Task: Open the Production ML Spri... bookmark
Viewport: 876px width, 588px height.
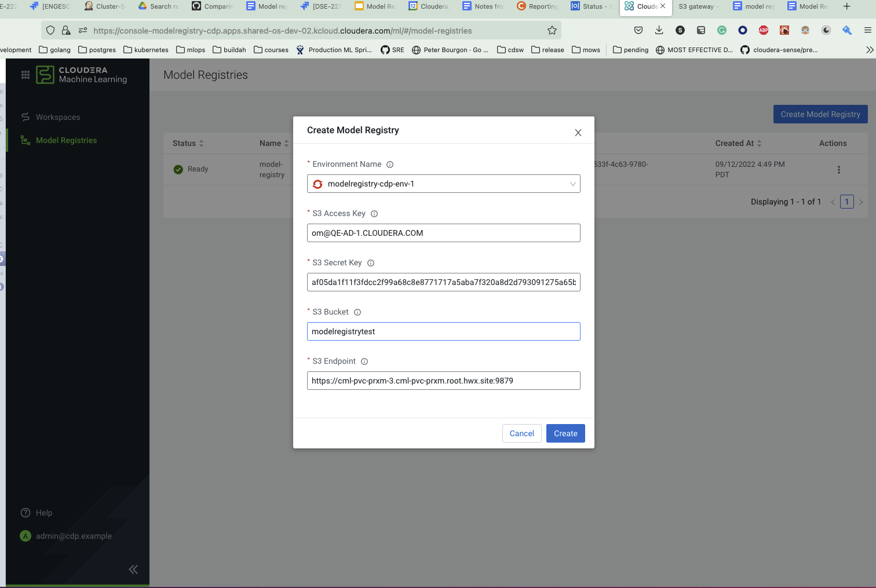Action: (x=334, y=50)
